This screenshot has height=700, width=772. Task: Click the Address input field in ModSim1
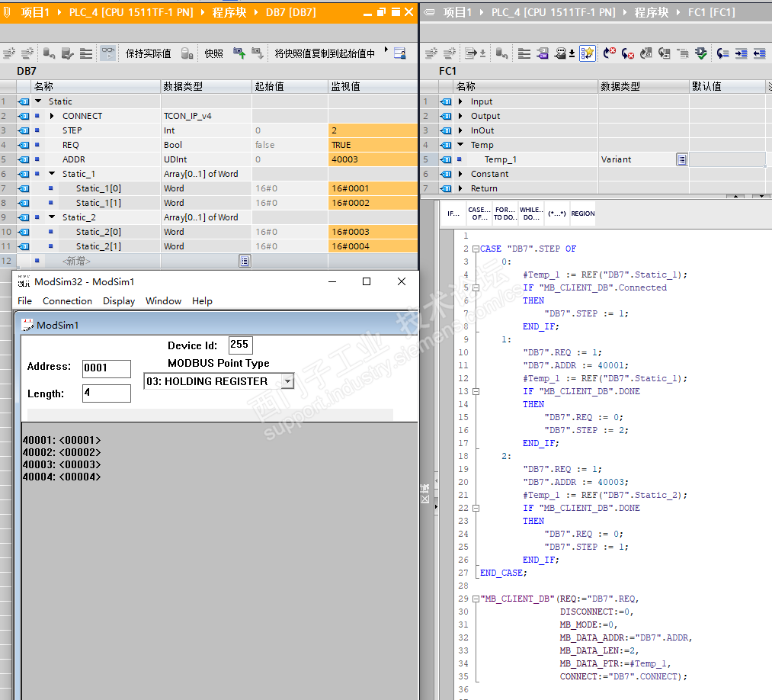106,368
